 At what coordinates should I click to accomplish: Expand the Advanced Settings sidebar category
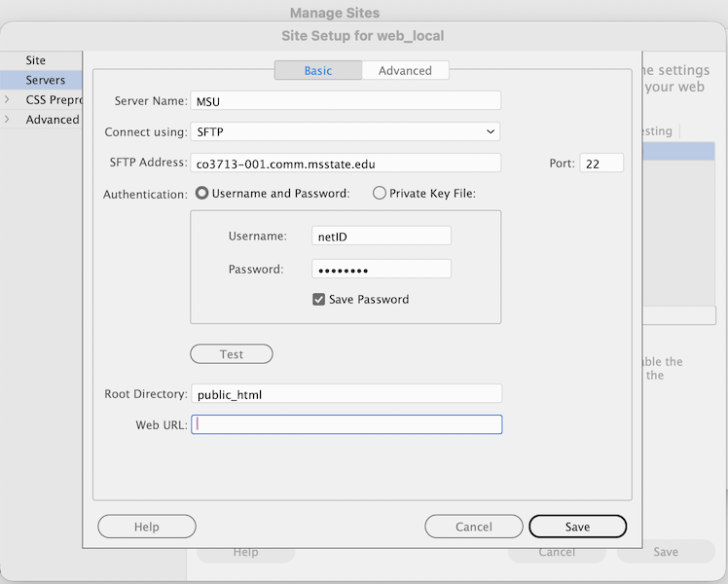[x=8, y=120]
